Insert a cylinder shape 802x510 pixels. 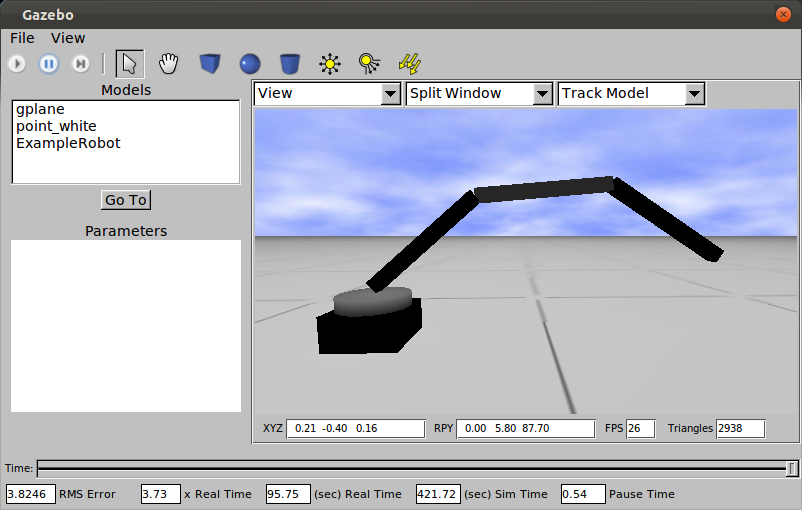coord(290,64)
